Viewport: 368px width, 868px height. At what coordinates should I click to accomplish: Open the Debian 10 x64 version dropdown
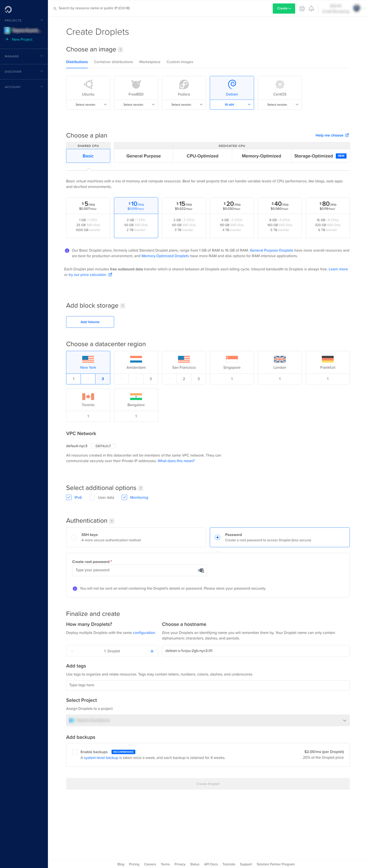[x=232, y=105]
